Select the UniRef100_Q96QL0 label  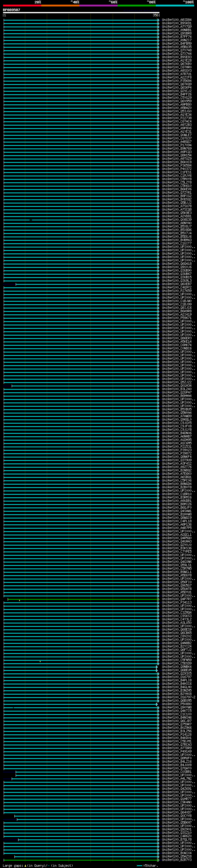[x=176, y=419]
